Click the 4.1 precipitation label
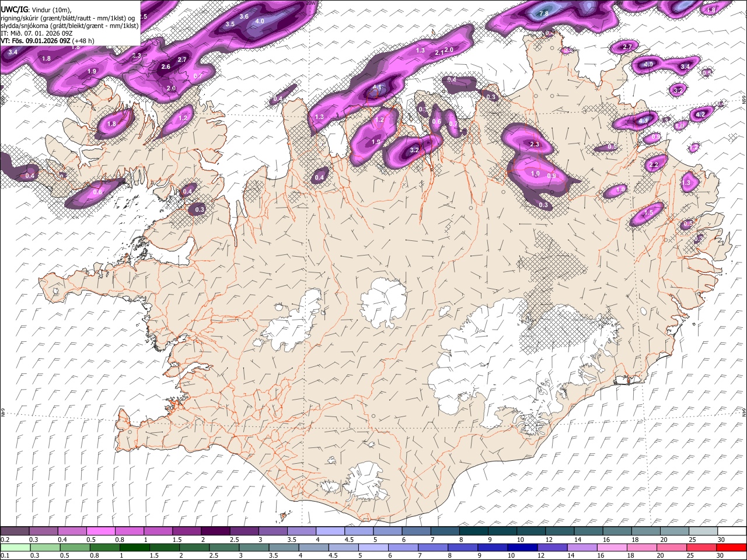Image resolution: width=747 pixels, height=560 pixels. click(377, 88)
